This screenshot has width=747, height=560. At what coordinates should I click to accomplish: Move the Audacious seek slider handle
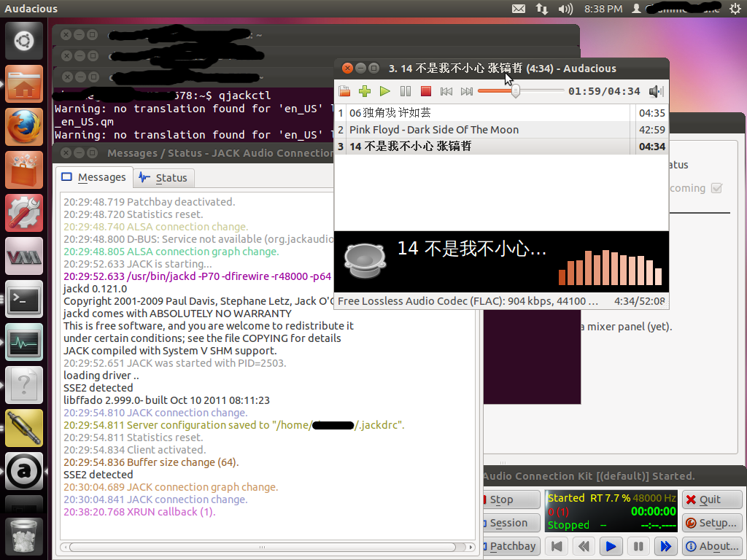[516, 91]
